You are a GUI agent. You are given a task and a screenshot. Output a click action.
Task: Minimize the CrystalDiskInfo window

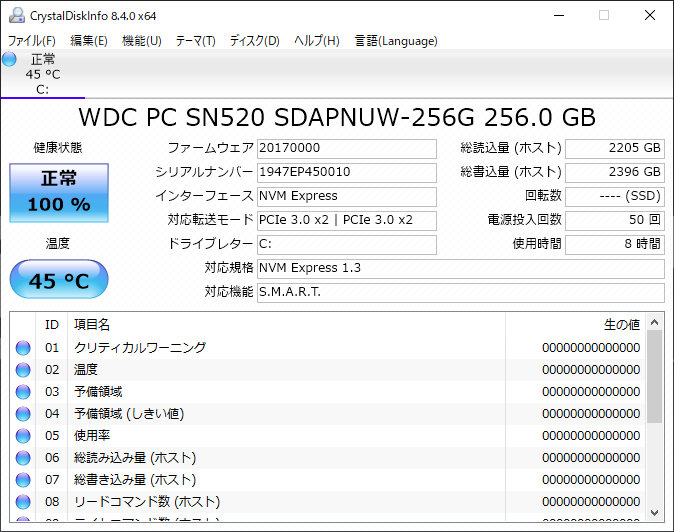[559, 15]
